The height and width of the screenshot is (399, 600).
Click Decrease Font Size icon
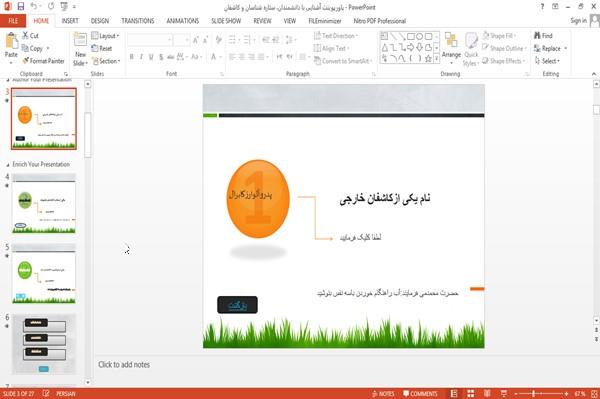[x=206, y=40]
